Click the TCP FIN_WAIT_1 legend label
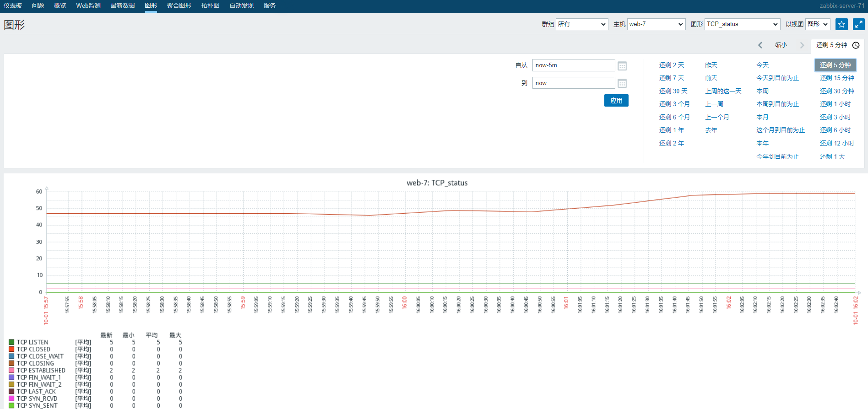Image resolution: width=868 pixels, height=409 pixels. (39, 377)
